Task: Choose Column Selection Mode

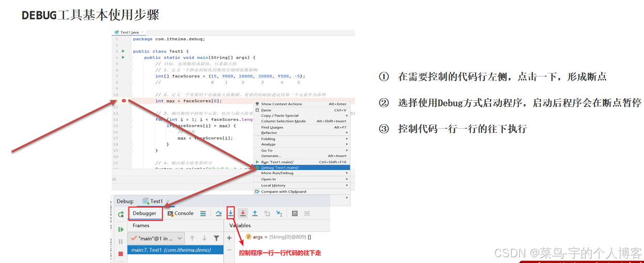Action: [302, 121]
